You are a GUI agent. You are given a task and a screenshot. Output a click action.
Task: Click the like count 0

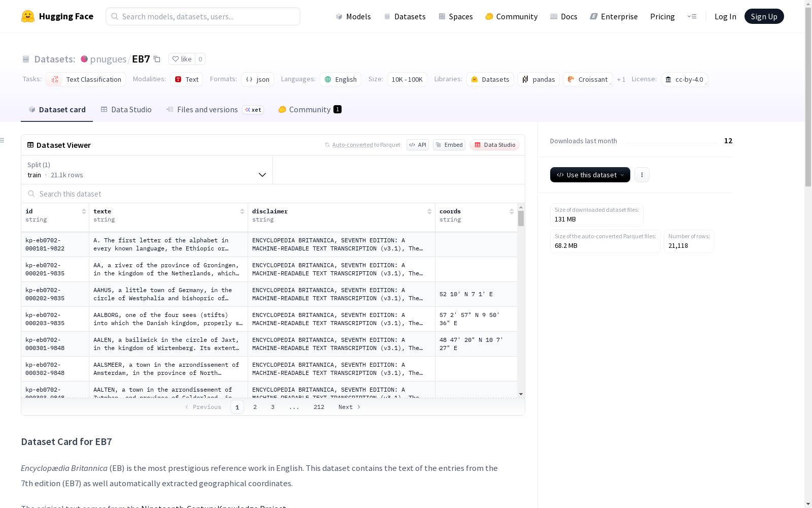[x=200, y=59]
